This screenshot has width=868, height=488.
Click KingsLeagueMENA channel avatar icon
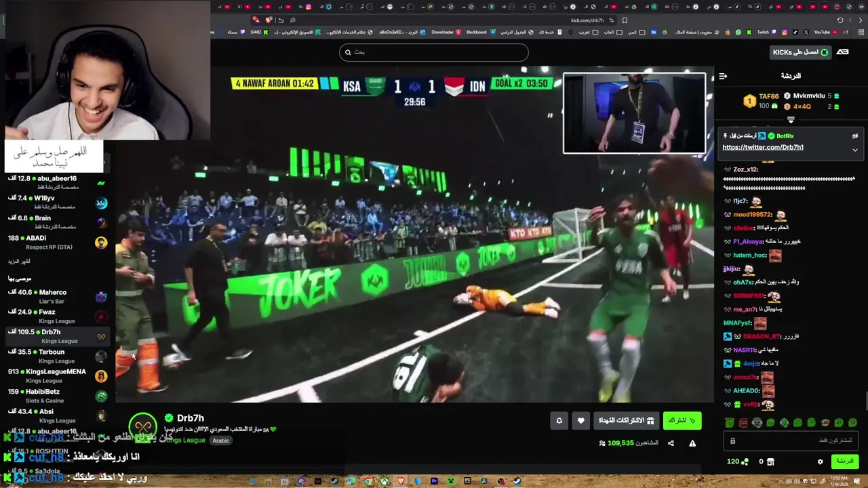pyautogui.click(x=101, y=376)
